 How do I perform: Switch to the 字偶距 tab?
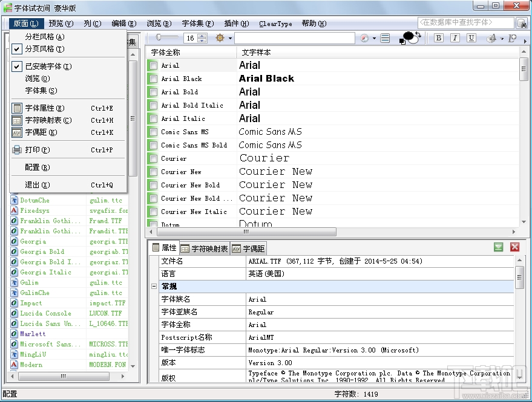248,248
